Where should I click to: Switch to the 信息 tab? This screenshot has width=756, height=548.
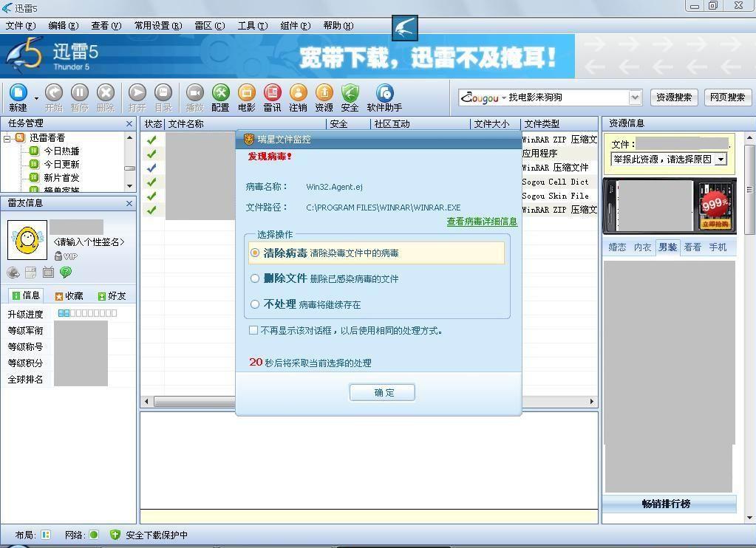point(26,295)
